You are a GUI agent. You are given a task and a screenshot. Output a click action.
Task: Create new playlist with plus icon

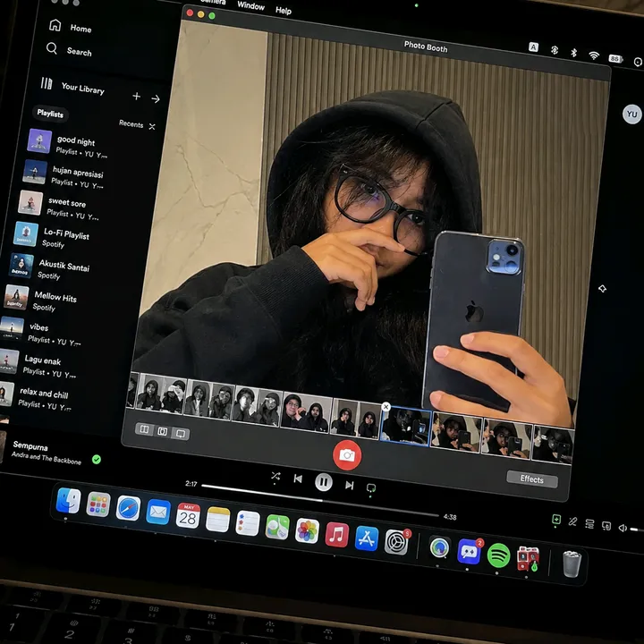click(136, 96)
